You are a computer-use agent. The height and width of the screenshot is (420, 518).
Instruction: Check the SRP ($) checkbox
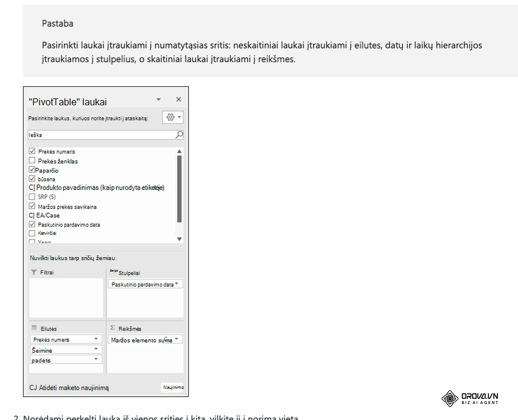(x=32, y=196)
